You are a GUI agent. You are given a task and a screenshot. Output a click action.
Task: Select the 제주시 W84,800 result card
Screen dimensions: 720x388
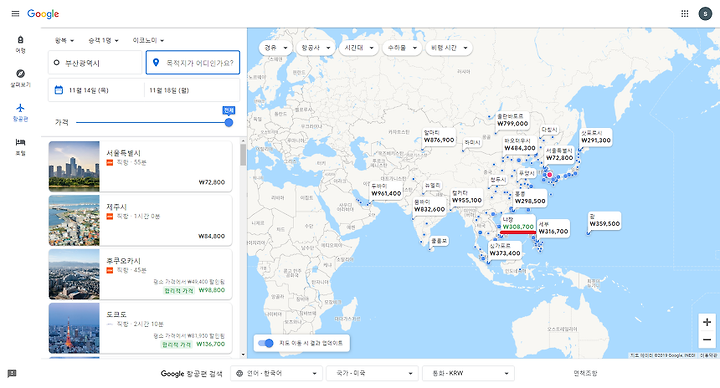coord(140,220)
